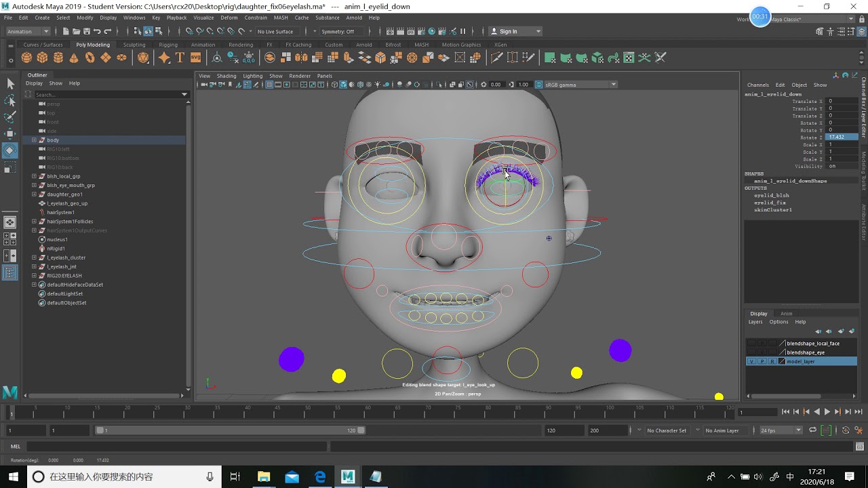Switch to the Sculpting shelf tab

[134, 45]
